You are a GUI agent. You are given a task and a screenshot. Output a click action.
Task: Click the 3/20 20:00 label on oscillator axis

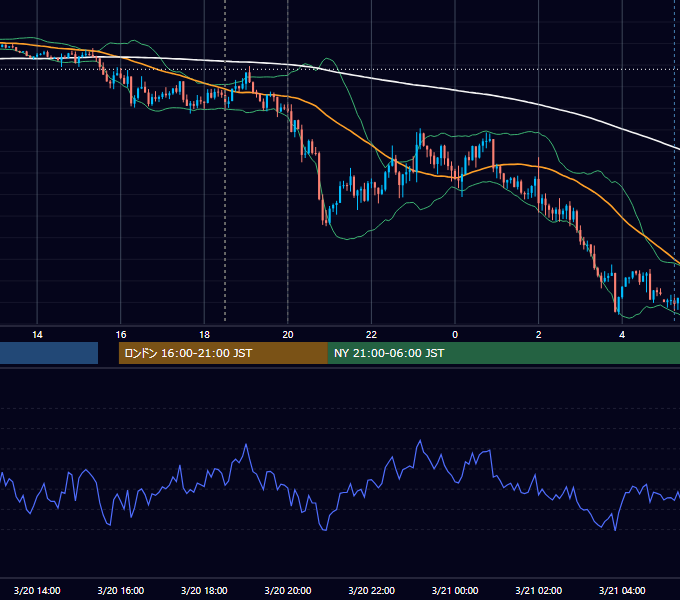click(x=288, y=590)
